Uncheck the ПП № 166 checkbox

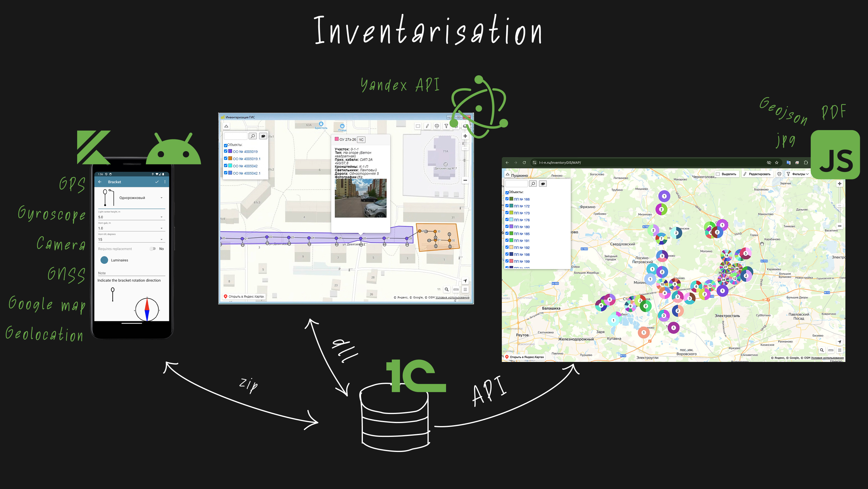(507, 199)
